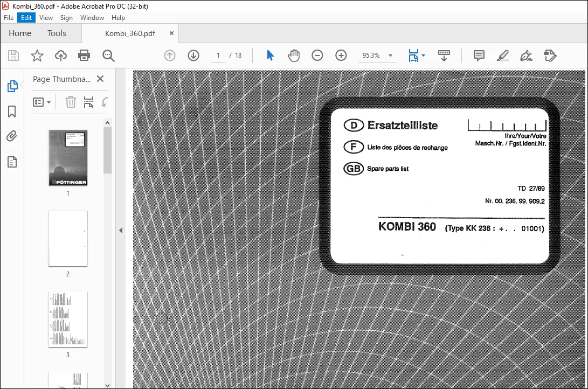Click thumbnail scrollbar up arrow

[108, 123]
